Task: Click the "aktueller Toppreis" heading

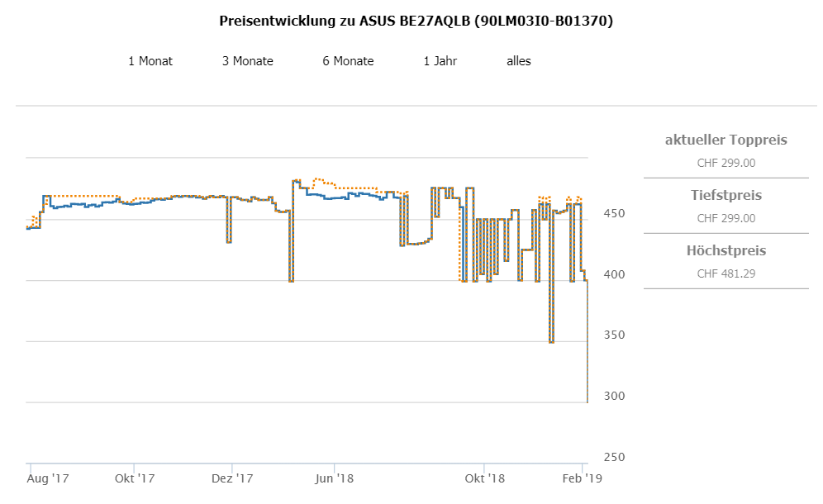Action: pyautogui.click(x=725, y=140)
